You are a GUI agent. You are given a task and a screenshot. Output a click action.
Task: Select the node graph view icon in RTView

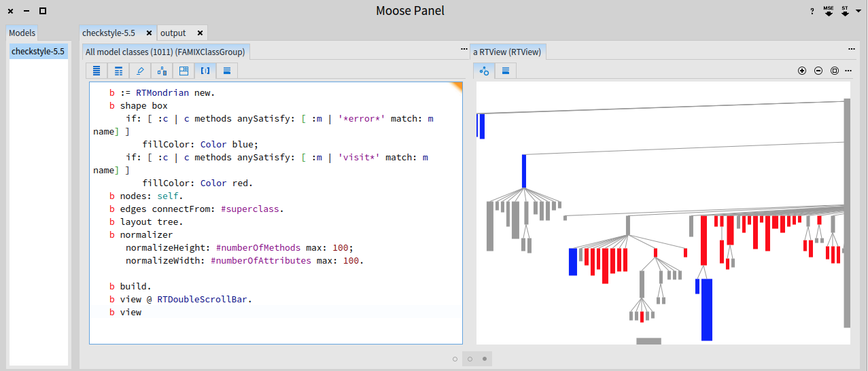[484, 71]
